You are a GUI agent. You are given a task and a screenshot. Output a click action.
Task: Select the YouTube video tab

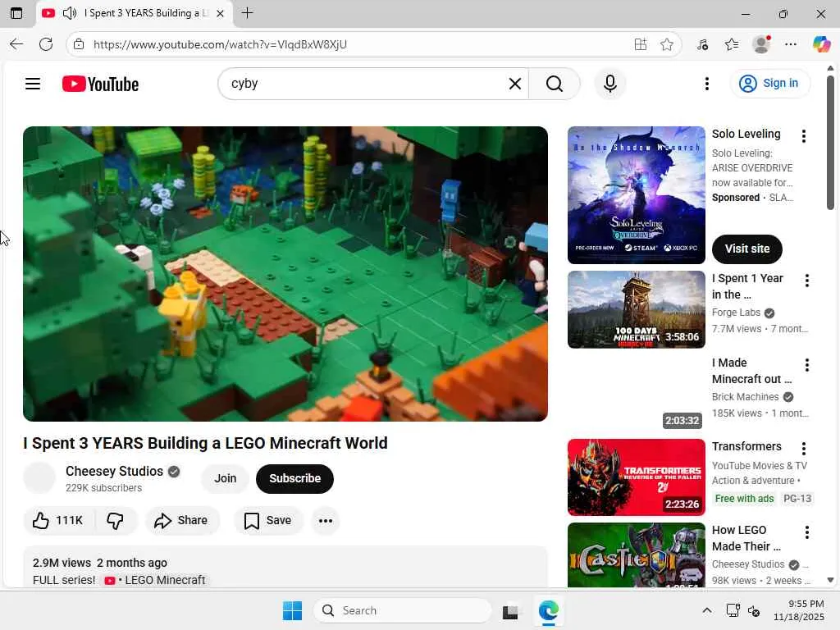click(x=134, y=13)
